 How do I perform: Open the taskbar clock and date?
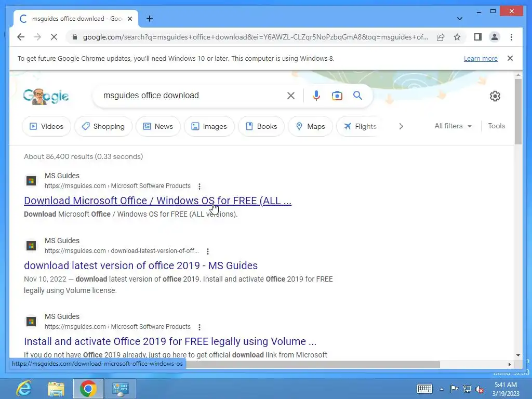point(506,389)
